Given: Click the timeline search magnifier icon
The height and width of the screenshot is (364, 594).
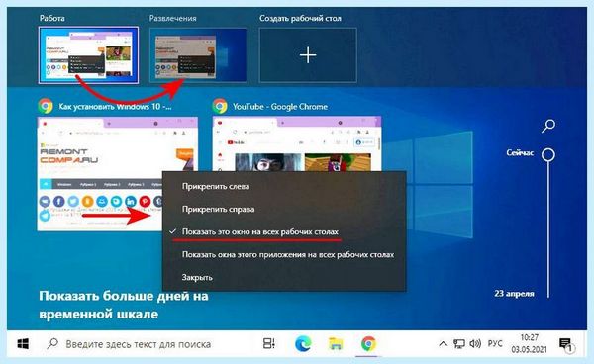Looking at the screenshot, I should click(x=548, y=126).
